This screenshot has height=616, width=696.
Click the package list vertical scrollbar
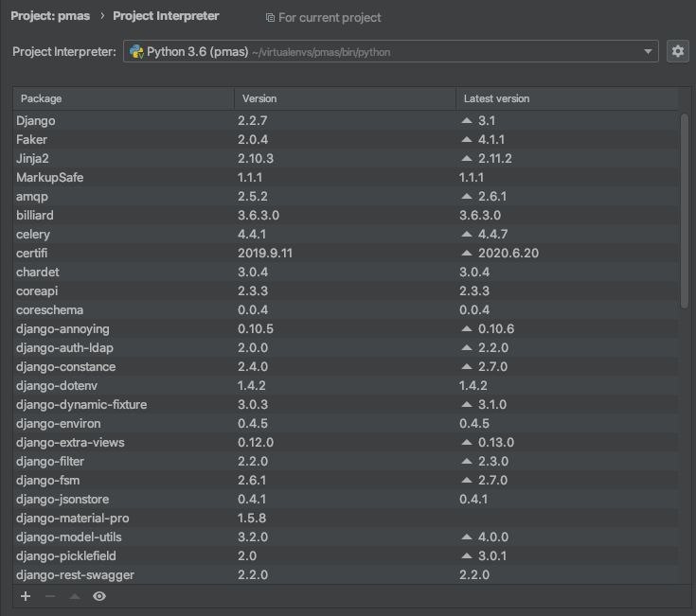pyautogui.click(x=684, y=211)
